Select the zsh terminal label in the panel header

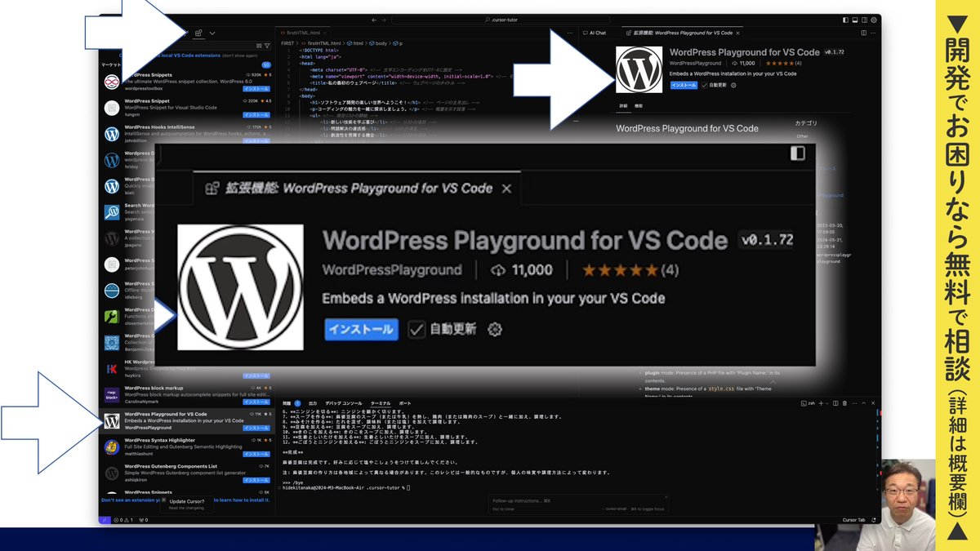pyautogui.click(x=808, y=403)
